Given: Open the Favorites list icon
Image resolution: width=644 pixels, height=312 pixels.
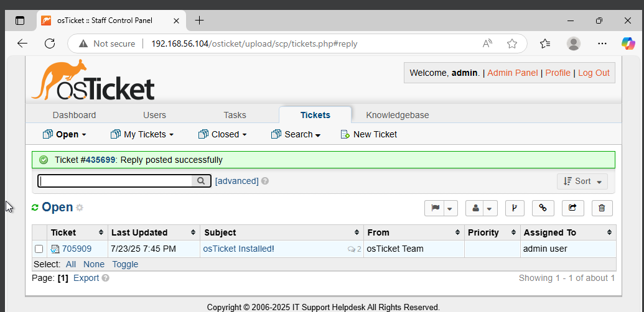Looking at the screenshot, I should (x=545, y=44).
